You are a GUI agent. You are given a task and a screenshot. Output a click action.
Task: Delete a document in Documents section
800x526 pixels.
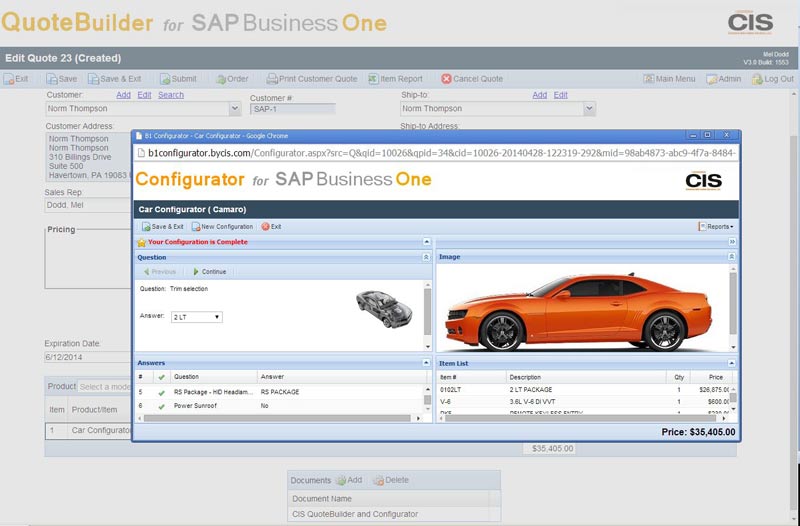point(391,480)
